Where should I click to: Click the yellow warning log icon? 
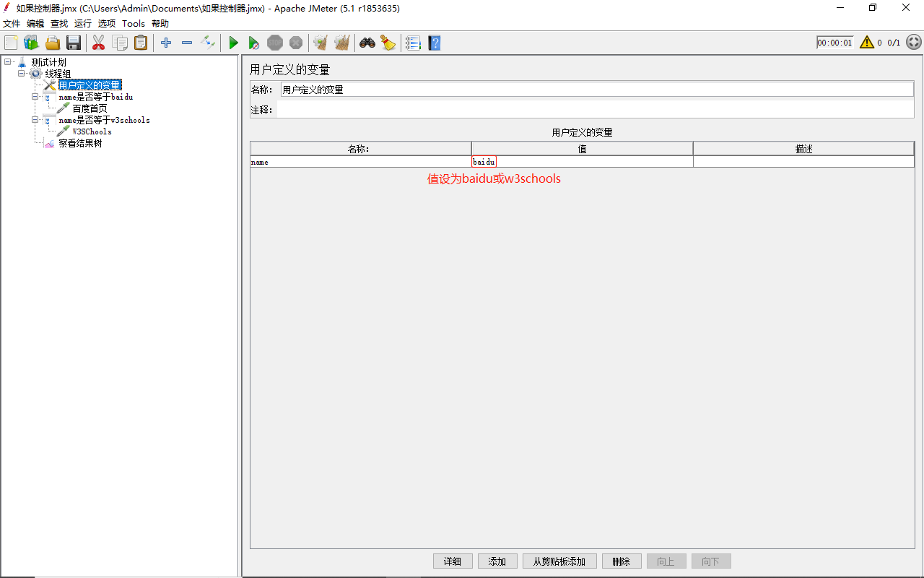pyautogui.click(x=867, y=43)
